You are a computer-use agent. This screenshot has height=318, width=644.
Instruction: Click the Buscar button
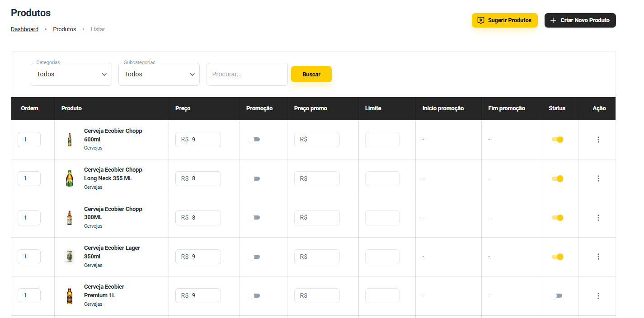(311, 74)
